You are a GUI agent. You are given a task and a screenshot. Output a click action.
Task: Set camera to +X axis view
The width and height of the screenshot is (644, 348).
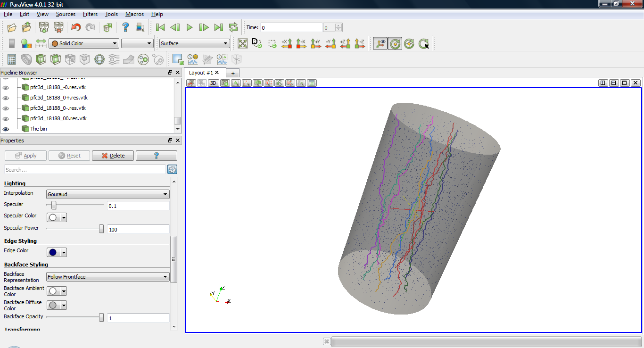tap(287, 43)
